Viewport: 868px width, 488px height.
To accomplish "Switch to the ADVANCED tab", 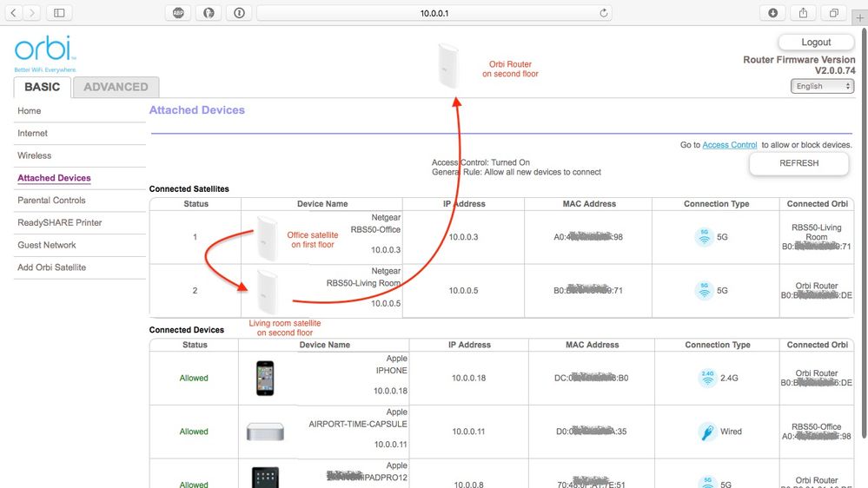I will point(116,87).
